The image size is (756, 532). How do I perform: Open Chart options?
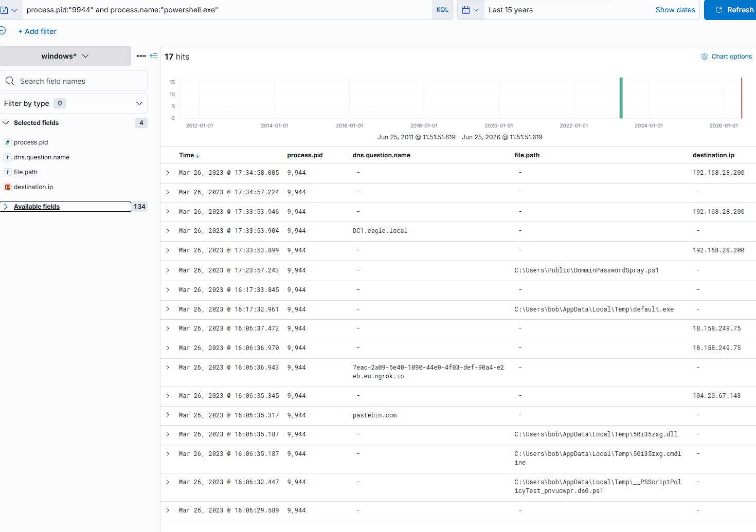click(726, 57)
